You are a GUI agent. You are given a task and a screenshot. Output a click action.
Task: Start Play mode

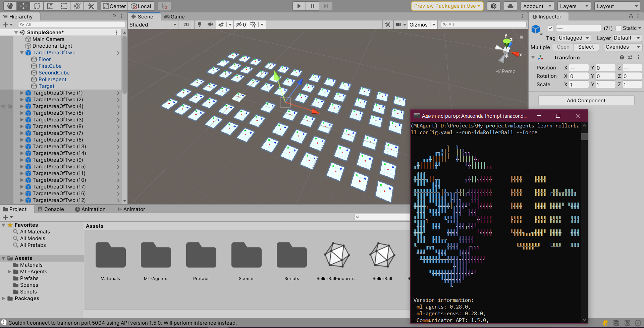coord(299,6)
